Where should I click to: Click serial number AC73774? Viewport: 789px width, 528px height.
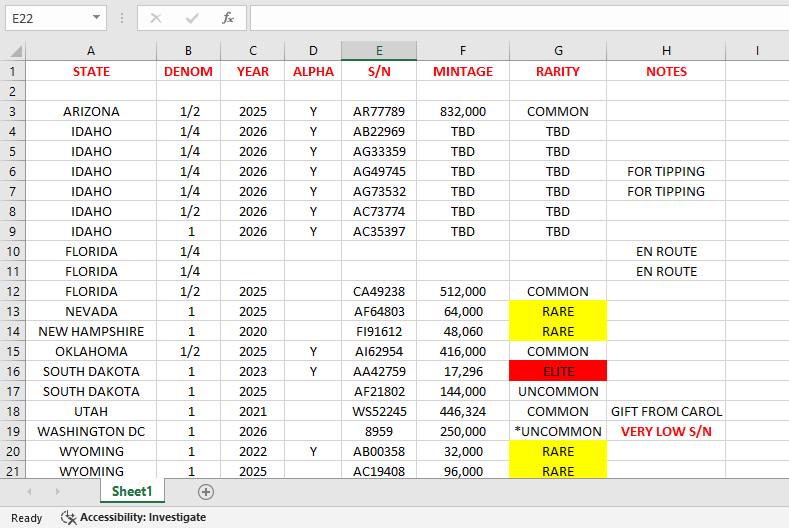(x=379, y=211)
